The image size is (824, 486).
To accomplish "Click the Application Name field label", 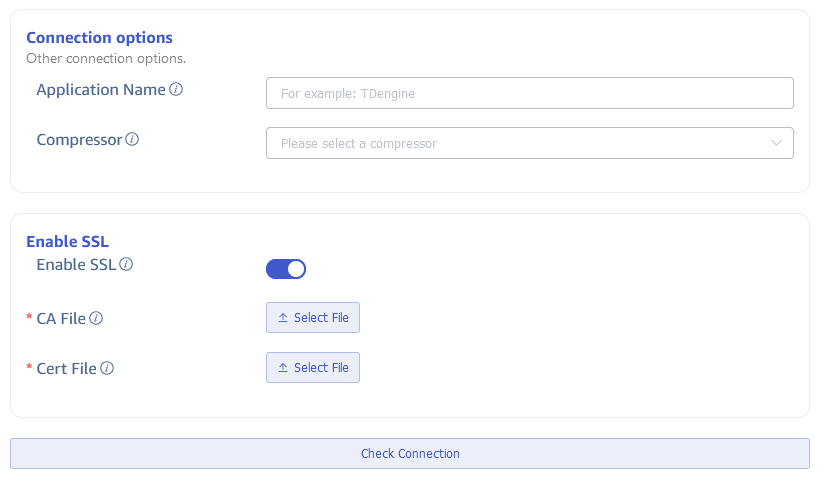I will click(x=101, y=90).
